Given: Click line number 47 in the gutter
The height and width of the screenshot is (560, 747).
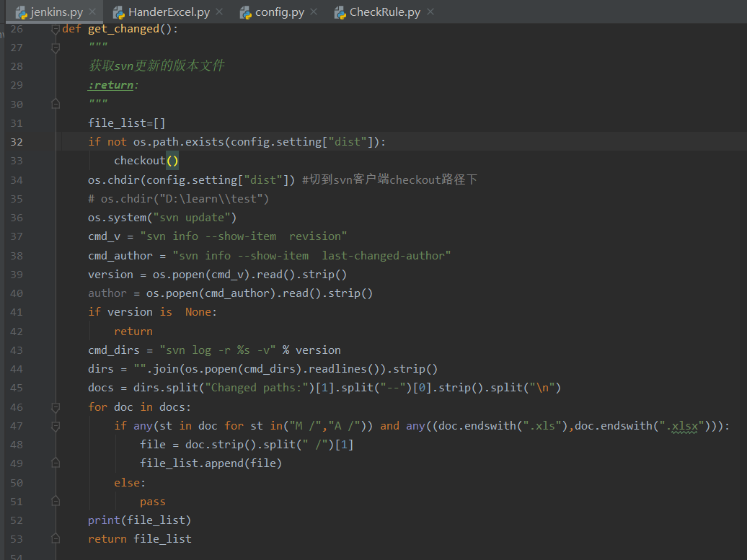Looking at the screenshot, I should click(x=16, y=425).
